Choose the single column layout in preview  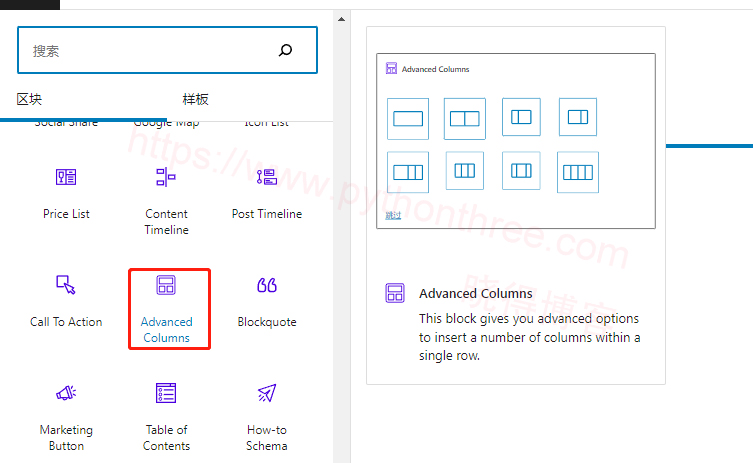coord(408,119)
